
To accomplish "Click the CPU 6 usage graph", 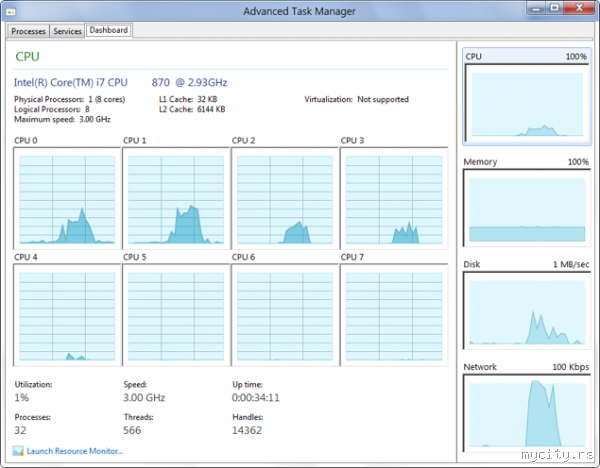I will pyautogui.click(x=285, y=315).
